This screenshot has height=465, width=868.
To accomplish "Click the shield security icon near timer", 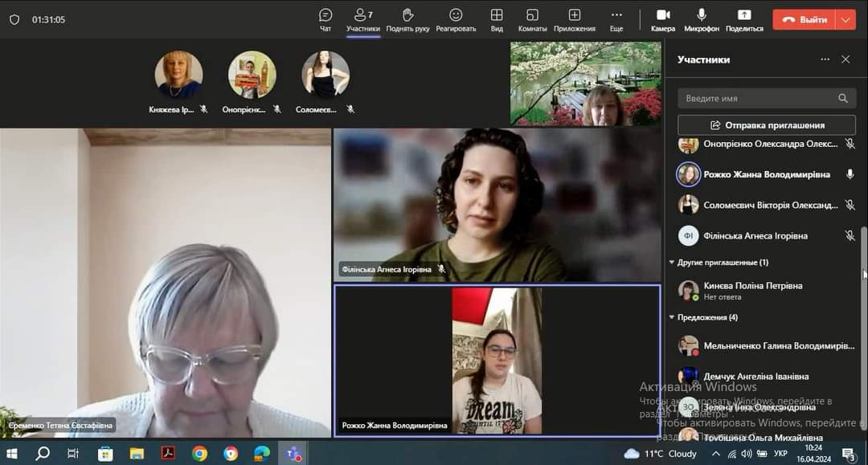I will coord(14,19).
